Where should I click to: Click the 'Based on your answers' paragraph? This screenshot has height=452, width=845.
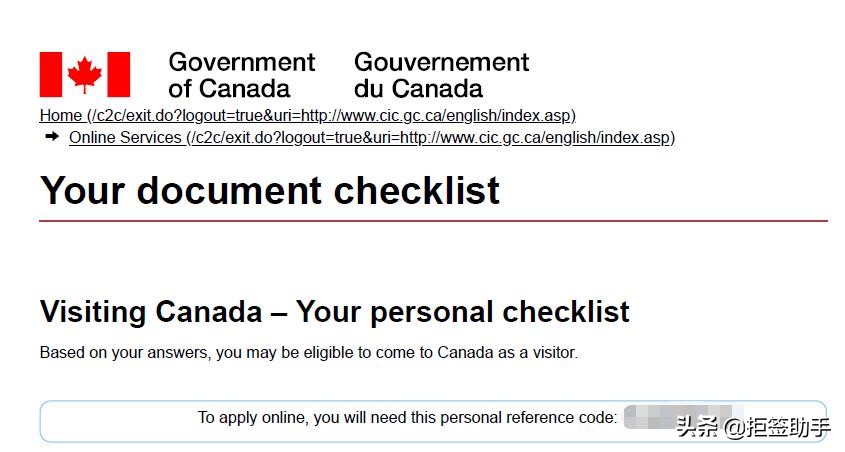pos(308,353)
